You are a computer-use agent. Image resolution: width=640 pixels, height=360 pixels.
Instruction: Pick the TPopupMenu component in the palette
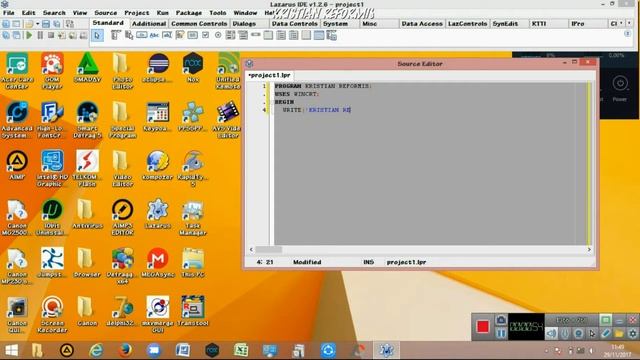coord(129,36)
